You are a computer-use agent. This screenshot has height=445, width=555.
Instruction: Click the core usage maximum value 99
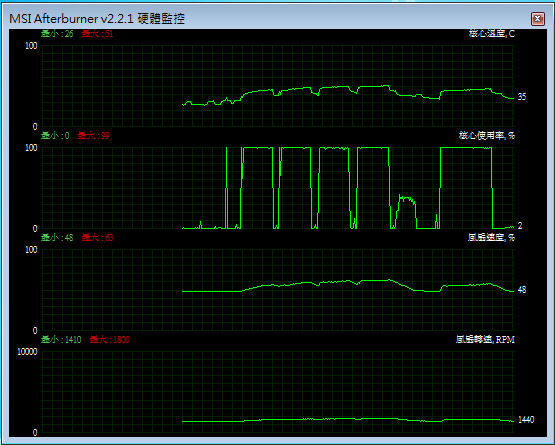(x=105, y=136)
